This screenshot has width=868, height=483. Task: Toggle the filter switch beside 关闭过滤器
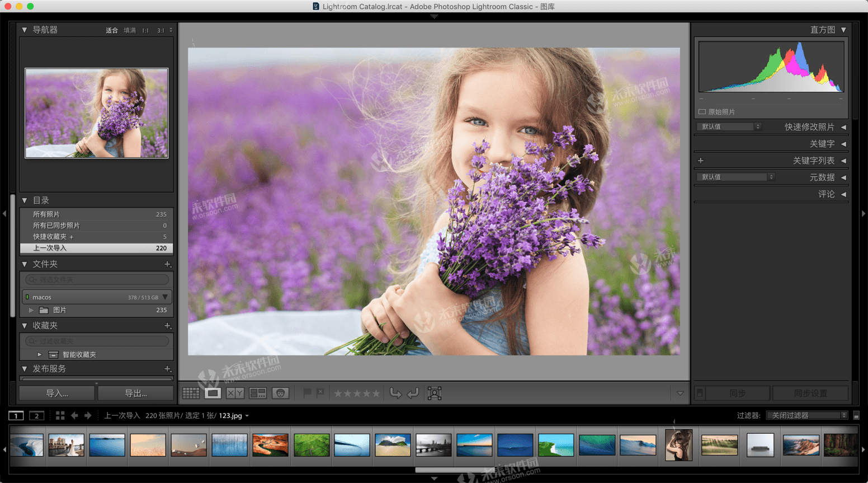[x=856, y=415]
